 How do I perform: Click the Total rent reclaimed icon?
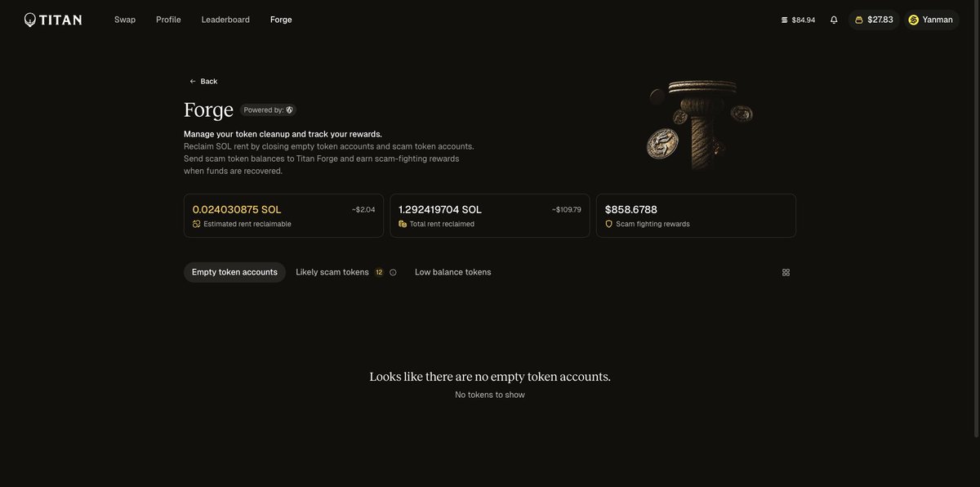403,224
